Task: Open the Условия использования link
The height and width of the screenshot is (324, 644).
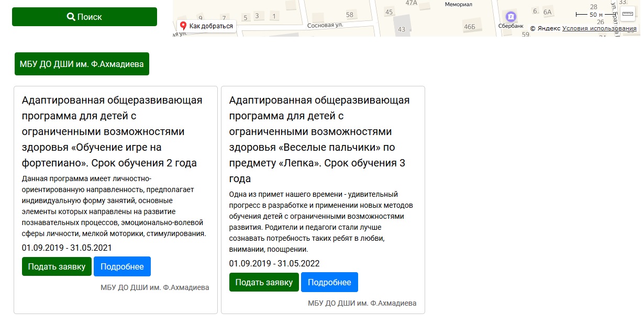Action: [x=599, y=28]
